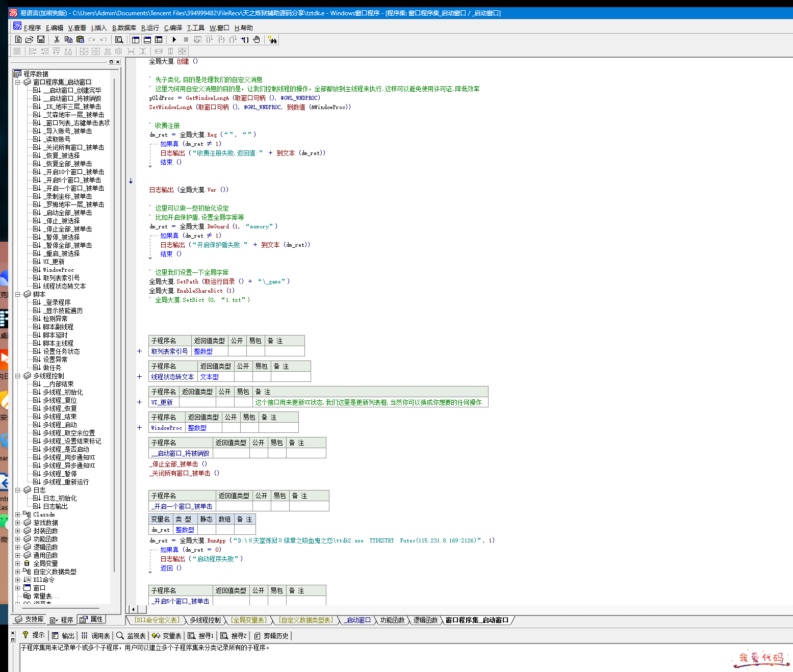This screenshot has height=672, width=793.
Task: Expand WindowProc subroutine with plus sign
Action: (x=139, y=428)
